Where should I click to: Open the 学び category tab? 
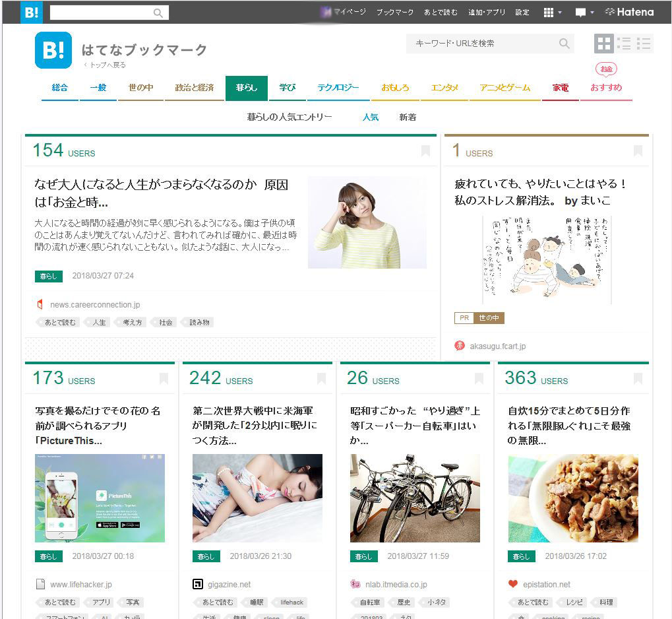(x=287, y=88)
